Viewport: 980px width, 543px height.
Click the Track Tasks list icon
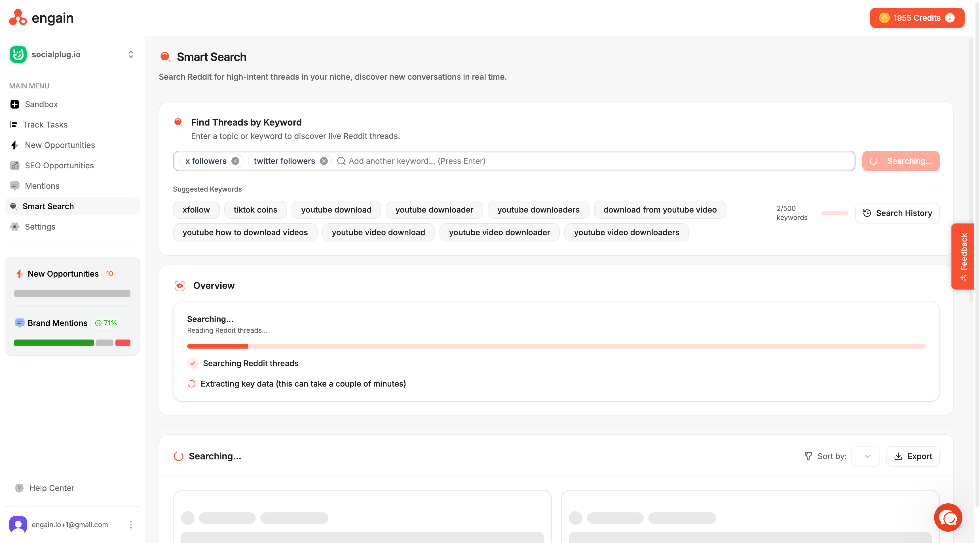tap(14, 125)
